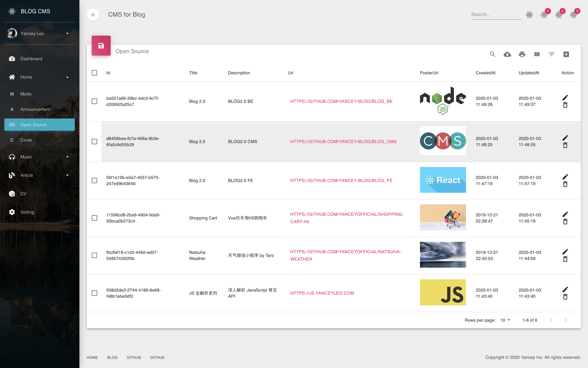Open header icon with badge 2
This screenshot has height=368, width=588.
pos(559,15)
